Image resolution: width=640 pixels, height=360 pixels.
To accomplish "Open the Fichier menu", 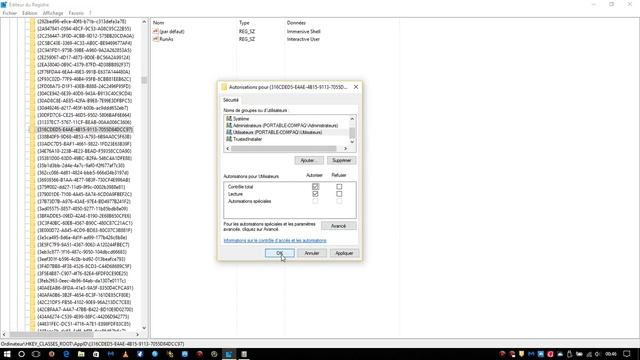I will click(x=10, y=13).
